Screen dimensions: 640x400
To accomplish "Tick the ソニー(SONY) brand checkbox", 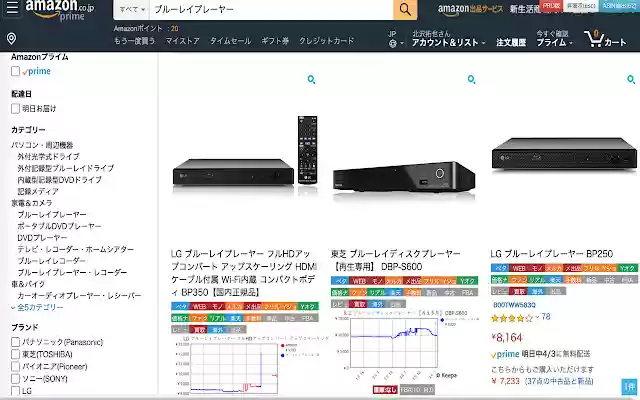I will (16, 379).
